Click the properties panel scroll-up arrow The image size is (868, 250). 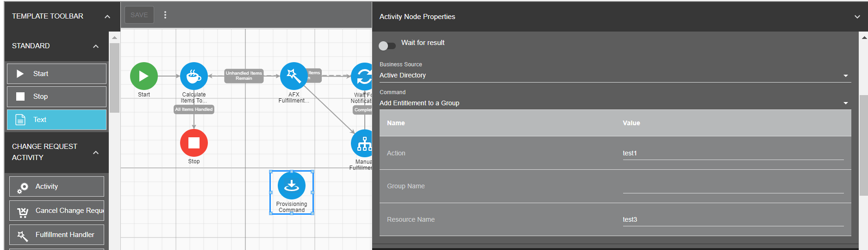(x=864, y=38)
